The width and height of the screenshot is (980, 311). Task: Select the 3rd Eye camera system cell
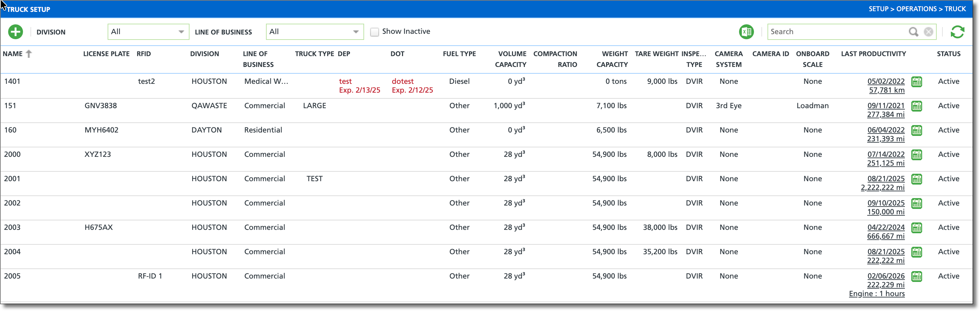tap(728, 106)
